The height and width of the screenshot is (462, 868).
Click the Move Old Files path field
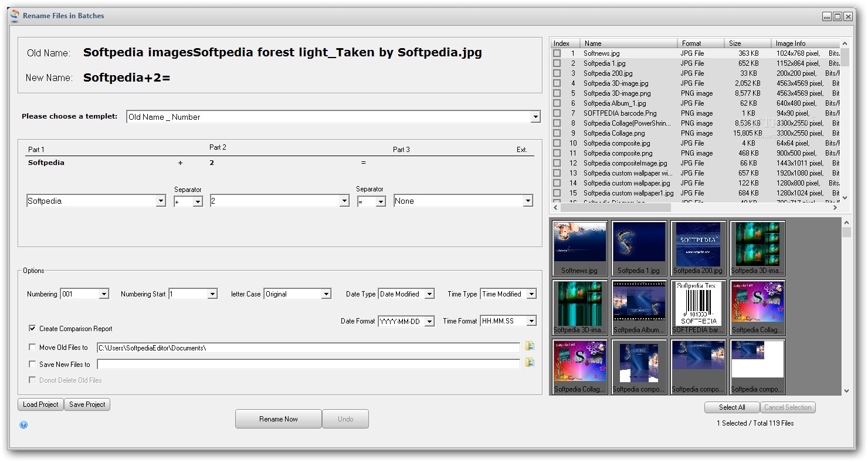[x=308, y=348]
